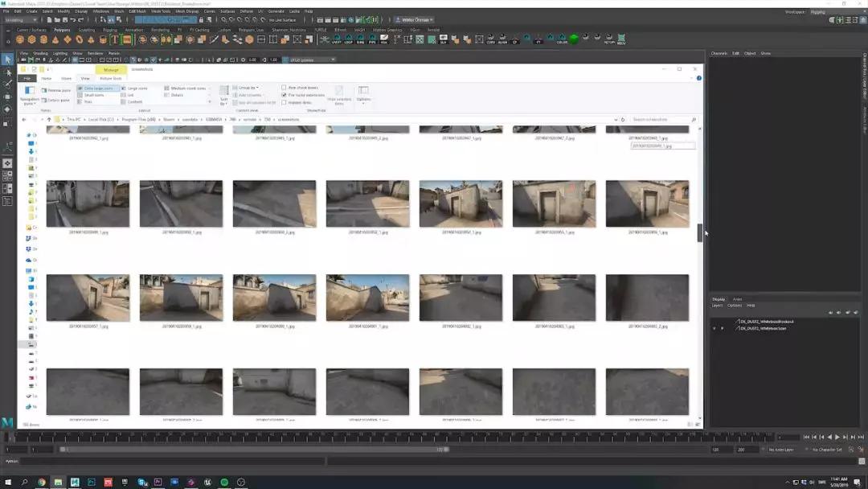Open the Modeling menu set dropdown
This screenshot has width=868, height=489.
(x=20, y=19)
